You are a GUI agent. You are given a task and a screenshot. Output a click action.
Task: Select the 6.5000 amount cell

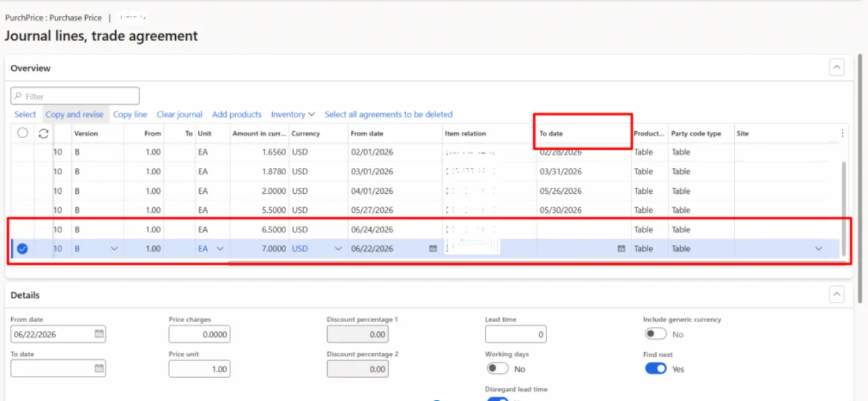[260, 229]
